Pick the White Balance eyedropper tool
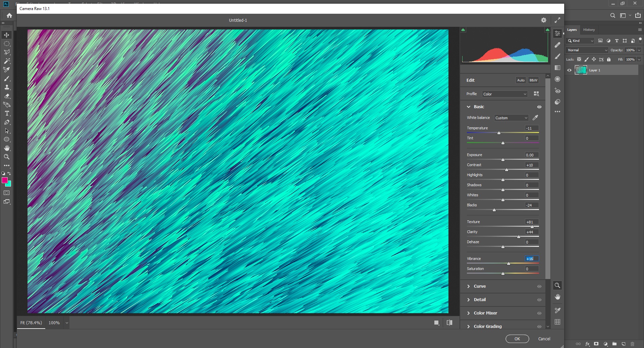Image resolution: width=644 pixels, height=348 pixels. [535, 118]
